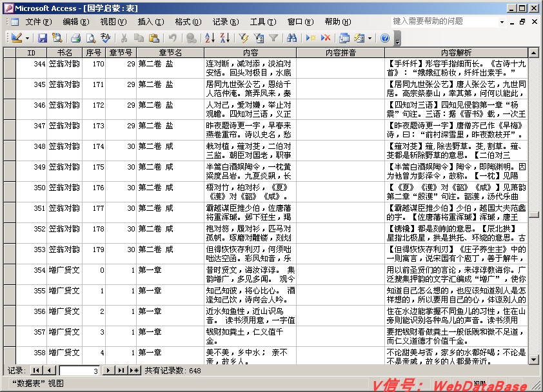Screen dimensions: 543x392
Task: Click the record number input box
Action: pos(79,371)
